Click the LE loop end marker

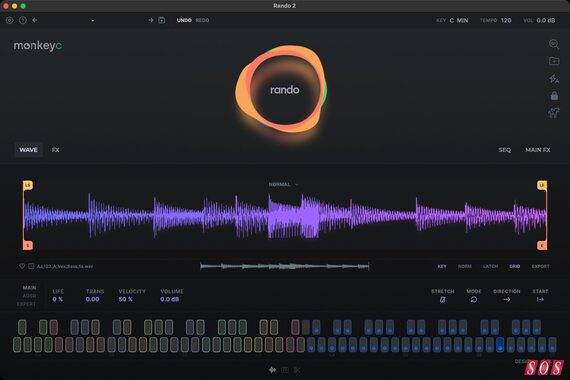click(x=542, y=185)
